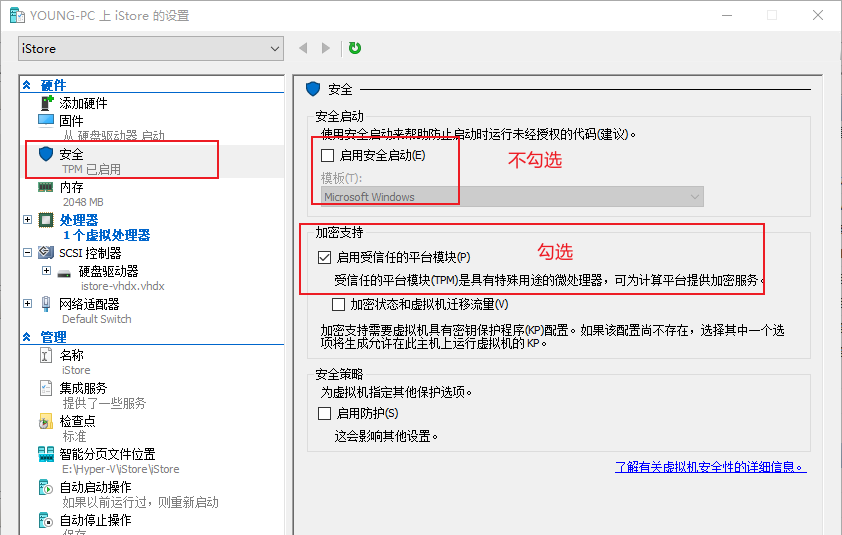Screen dimensions: 842x535
Task: Collapse the Management (管理) section
Action: tap(27, 337)
